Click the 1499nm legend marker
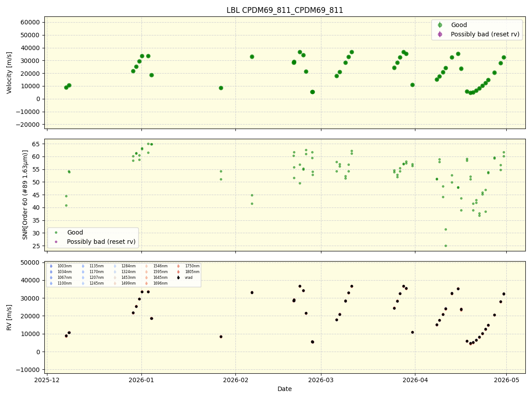Screen dimensions: 532x399 click(x=115, y=283)
